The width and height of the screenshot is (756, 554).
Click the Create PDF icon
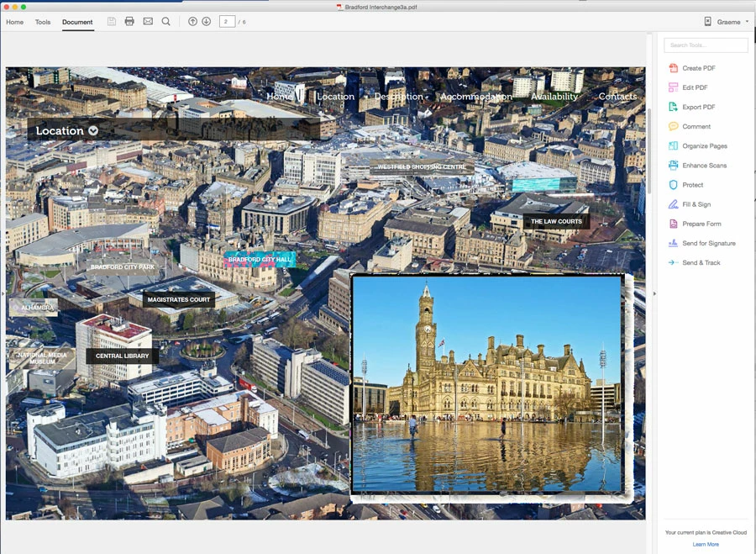[673, 68]
